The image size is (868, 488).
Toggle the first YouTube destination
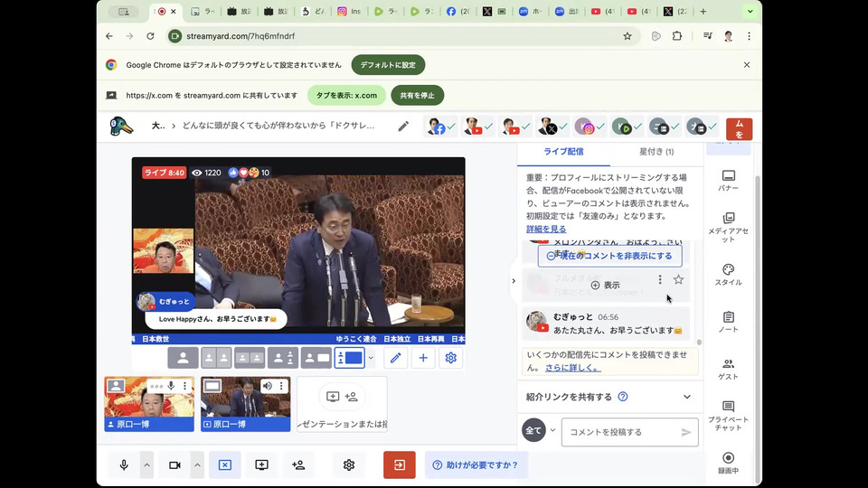point(478,127)
